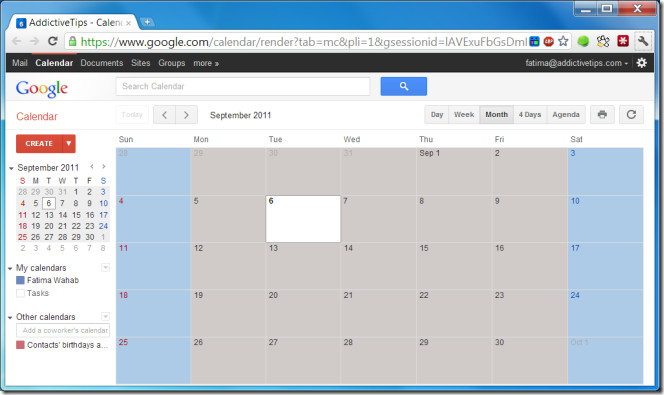Click day 14 cell in month grid
This screenshot has height=395, width=664.
point(378,266)
